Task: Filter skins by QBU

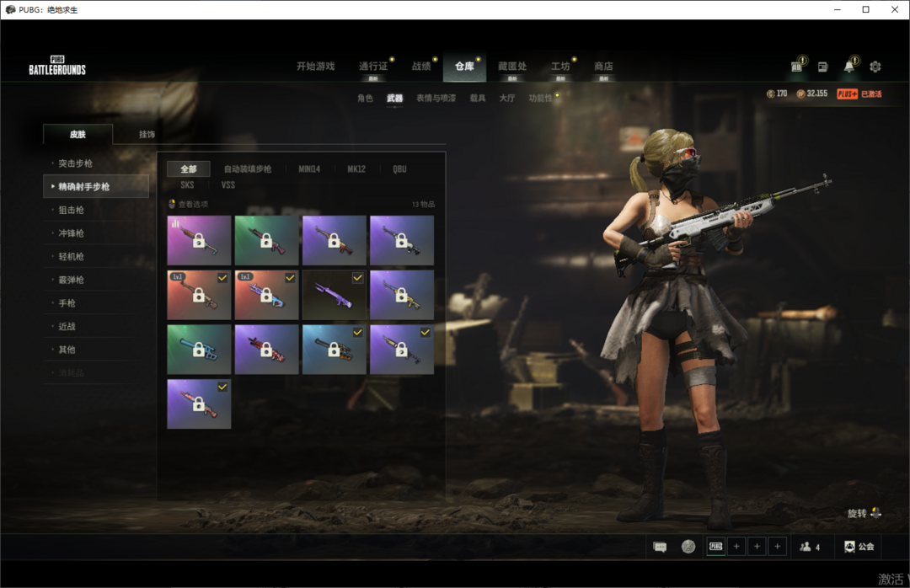Action: tap(400, 169)
